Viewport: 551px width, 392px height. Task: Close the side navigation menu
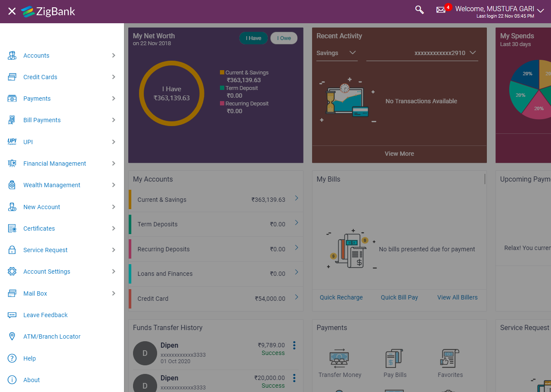12,11
